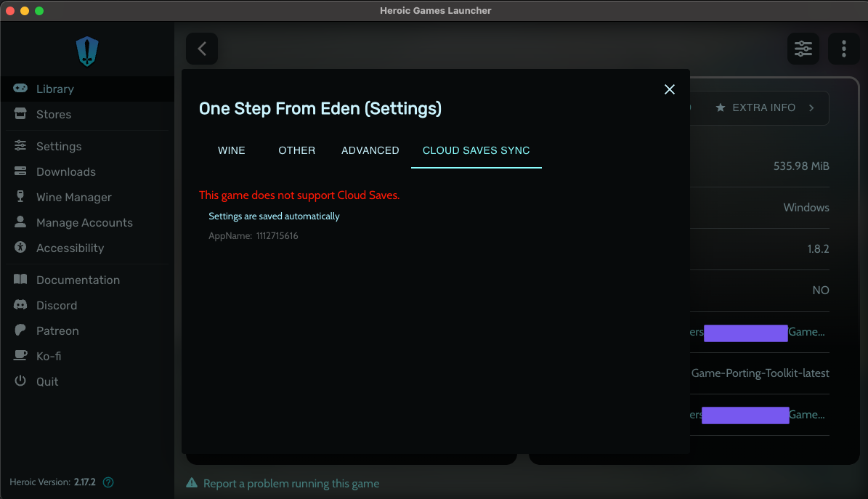Viewport: 868px width, 499px height.
Task: Click the dialog title One Step From Eden (Settings)
Action: point(320,108)
